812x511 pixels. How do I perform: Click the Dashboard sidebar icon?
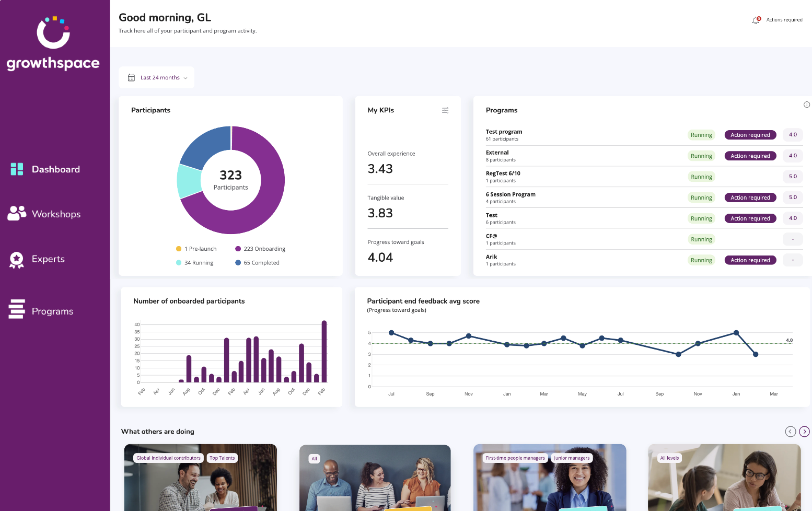(17, 169)
